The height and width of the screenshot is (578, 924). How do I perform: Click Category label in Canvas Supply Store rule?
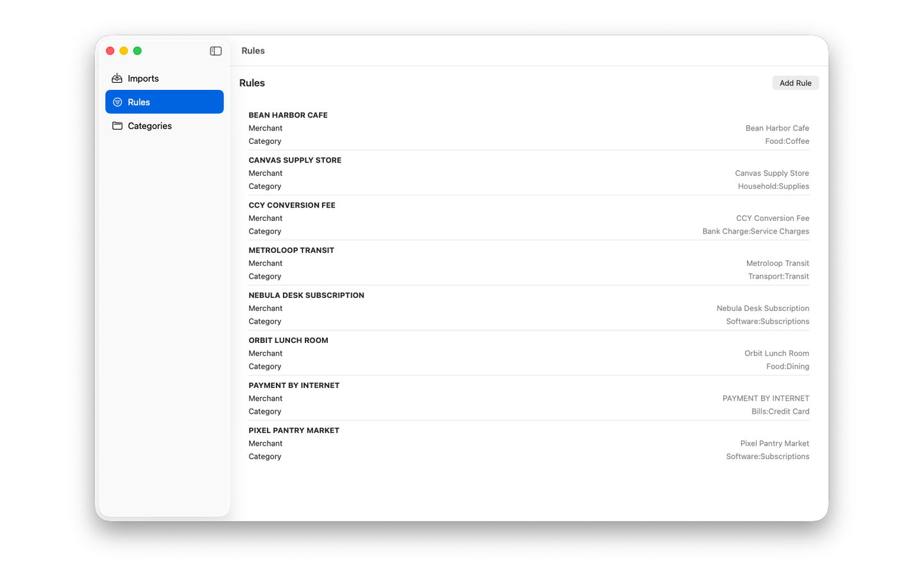click(265, 186)
